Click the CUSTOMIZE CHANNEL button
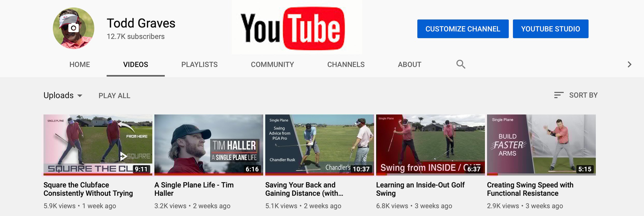 (x=463, y=29)
